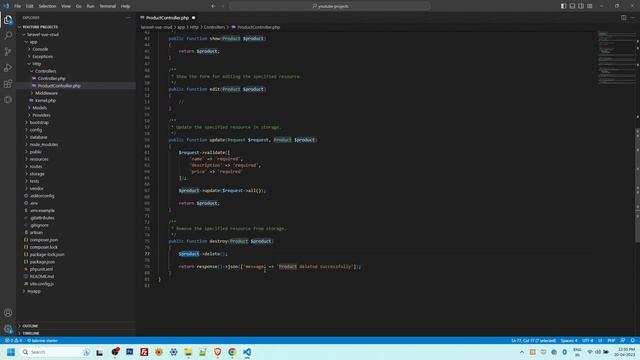This screenshot has width=640, height=360.
Task: Open the Source Control view
Action: (8, 51)
